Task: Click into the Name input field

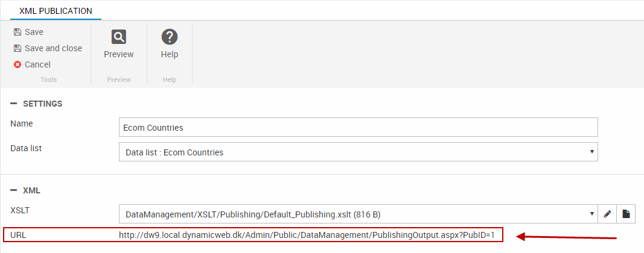Action: pyautogui.click(x=359, y=127)
